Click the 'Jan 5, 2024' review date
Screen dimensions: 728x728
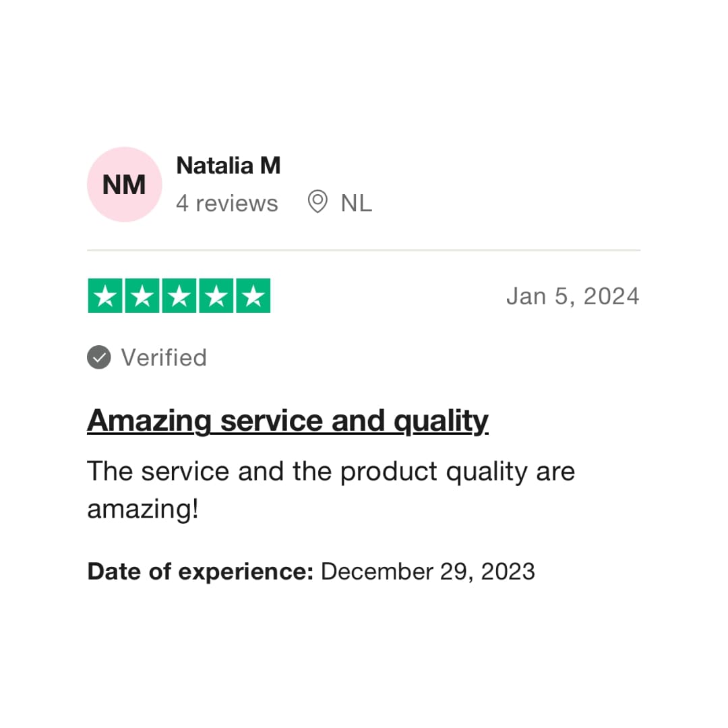[x=572, y=296]
